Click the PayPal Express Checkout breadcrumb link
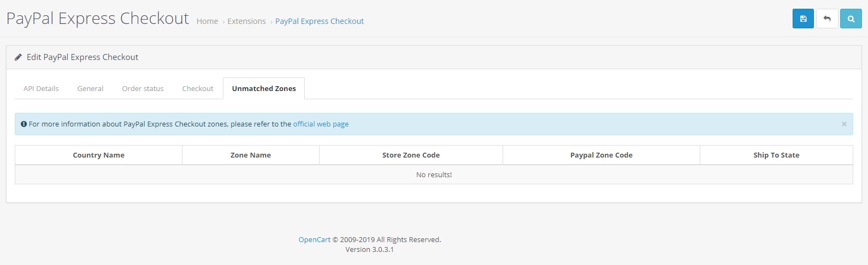868x265 pixels. pos(320,21)
